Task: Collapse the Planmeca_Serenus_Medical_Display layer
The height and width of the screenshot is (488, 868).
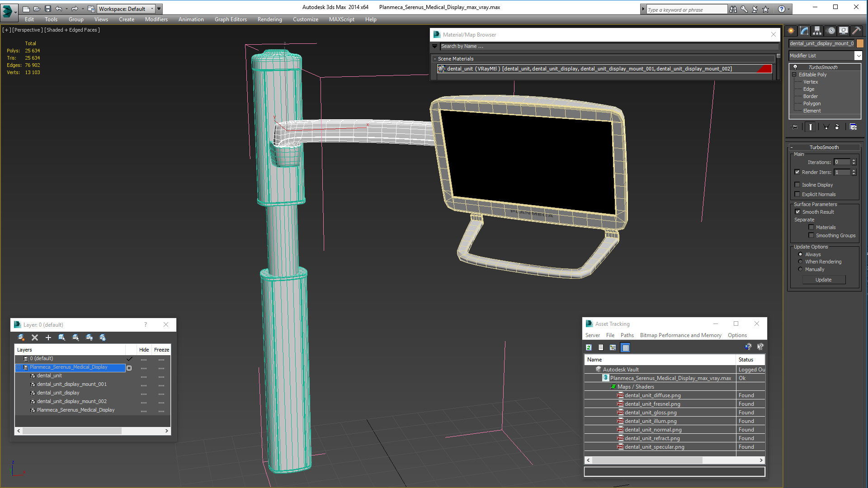Action: pos(19,367)
